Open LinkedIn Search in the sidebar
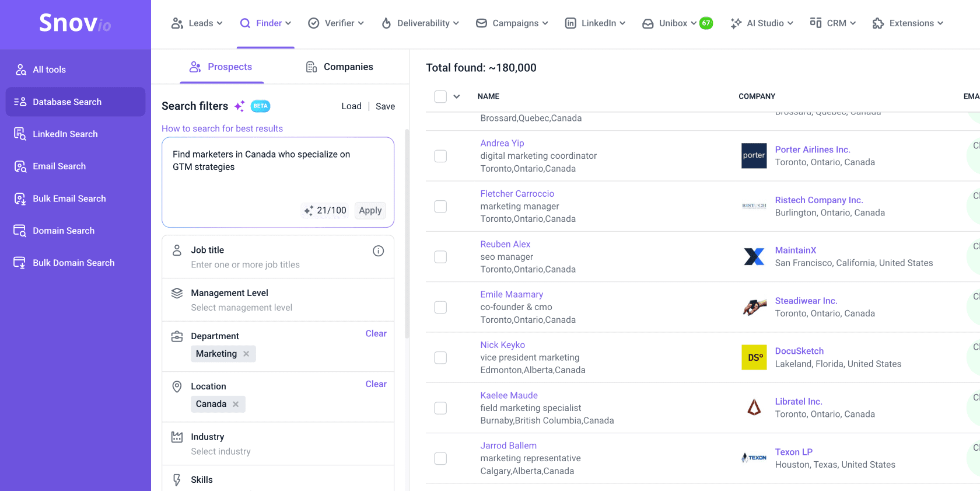This screenshot has width=980, height=491. pos(75,134)
